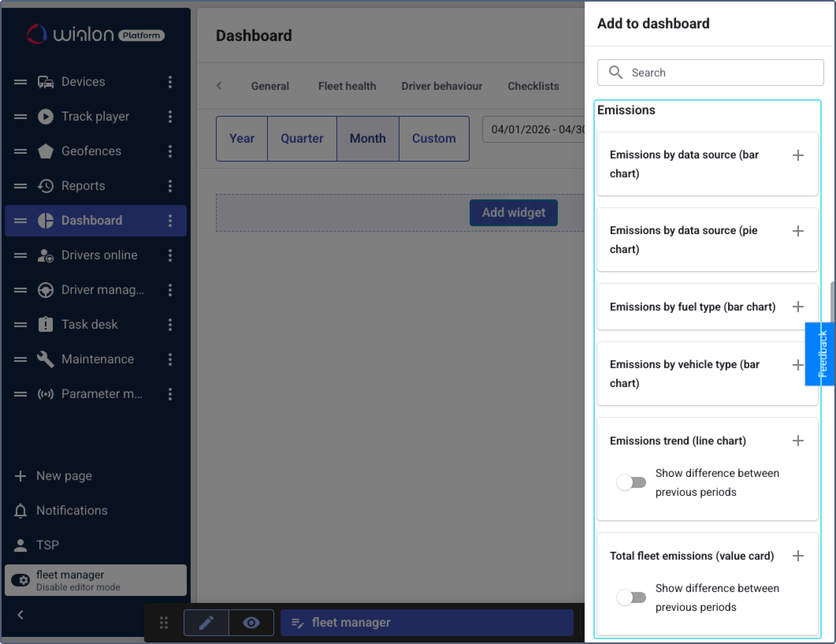This screenshot has width=836, height=644.
Task: Open Track player via its play icon
Action: 46,116
